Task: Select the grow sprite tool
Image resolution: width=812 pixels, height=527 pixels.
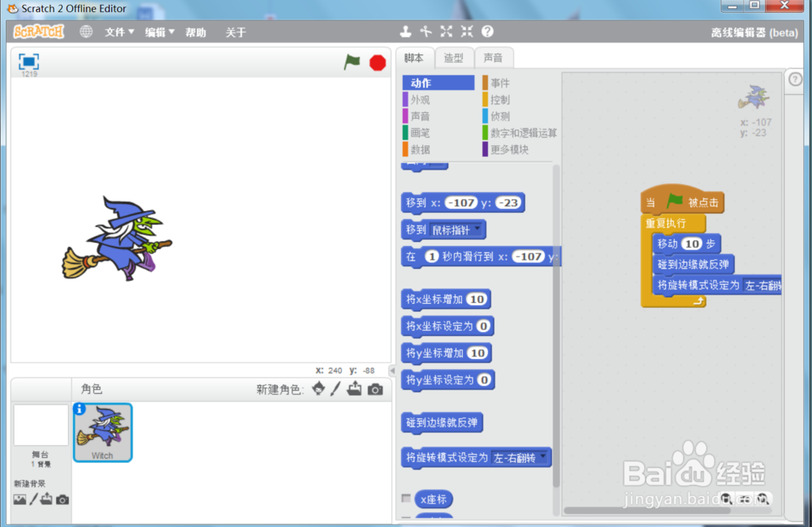Action: [447, 32]
